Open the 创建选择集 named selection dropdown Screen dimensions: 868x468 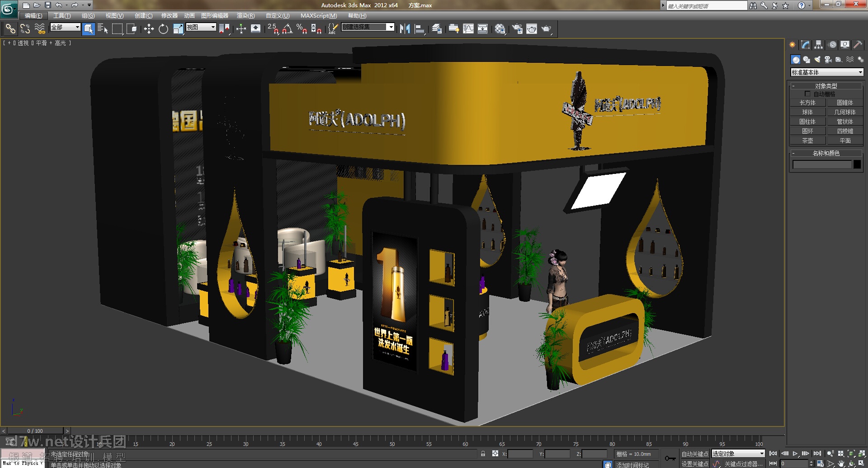[x=368, y=27]
